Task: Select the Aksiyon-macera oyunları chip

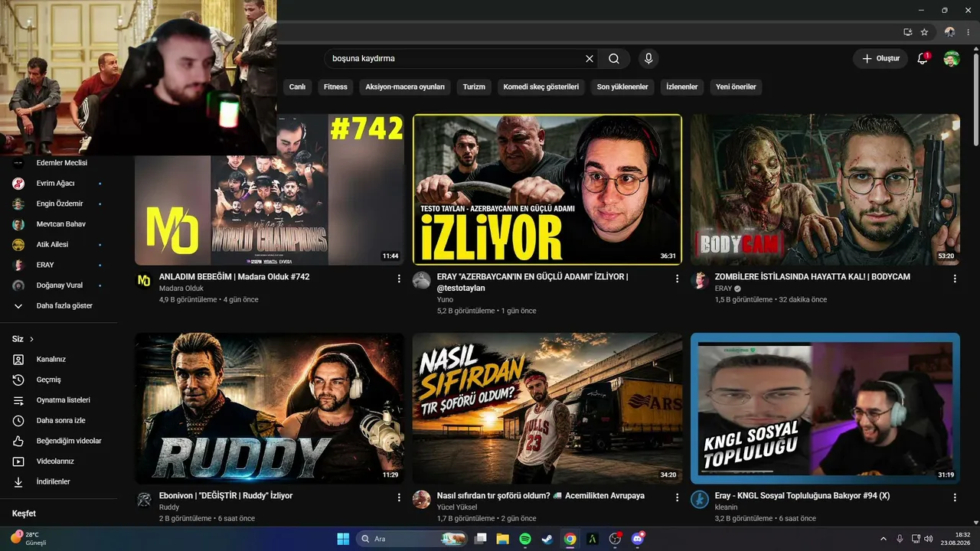Action: 405,87
